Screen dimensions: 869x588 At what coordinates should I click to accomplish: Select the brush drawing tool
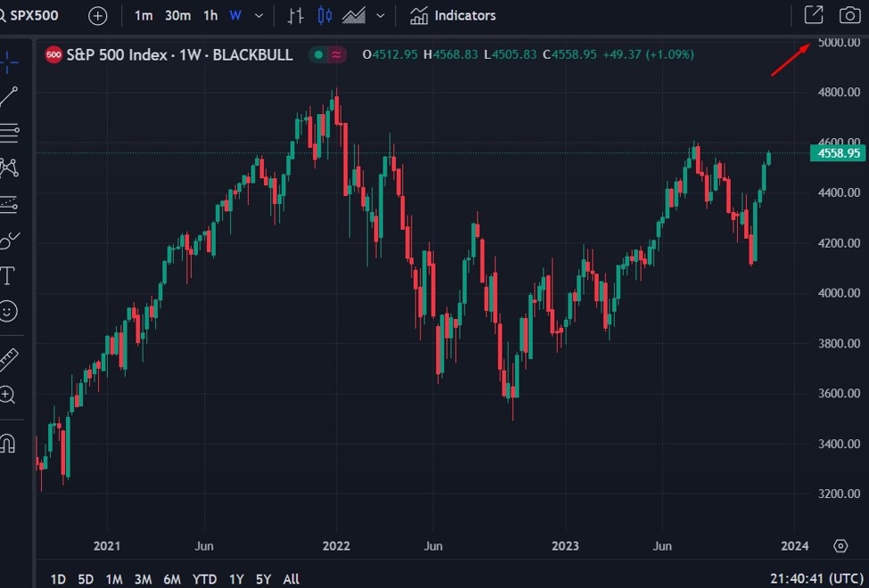(9, 240)
